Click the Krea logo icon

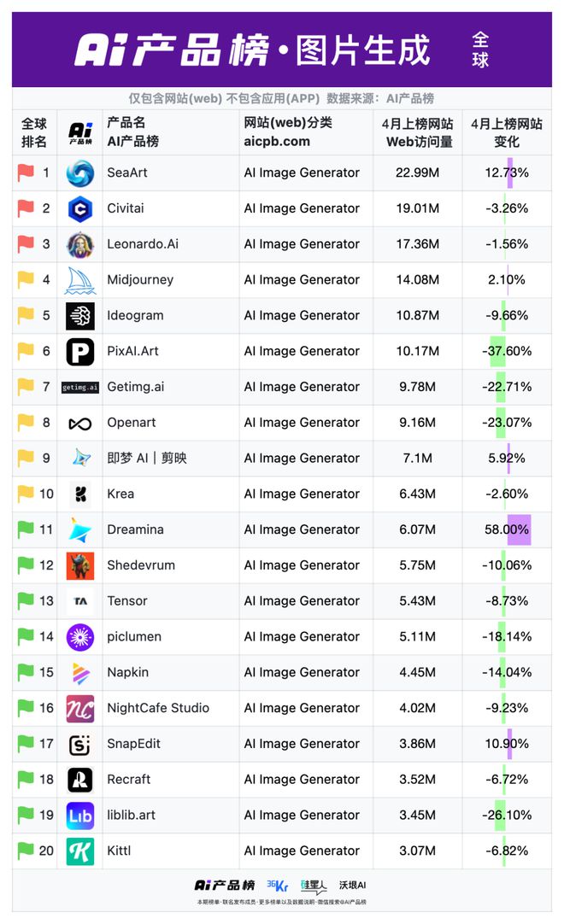pyautogui.click(x=80, y=494)
